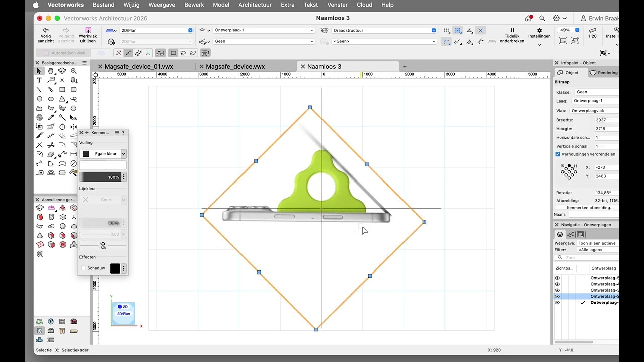Select the Protractor tool
Image resolution: width=644 pixels, height=362 pixels.
(51, 173)
